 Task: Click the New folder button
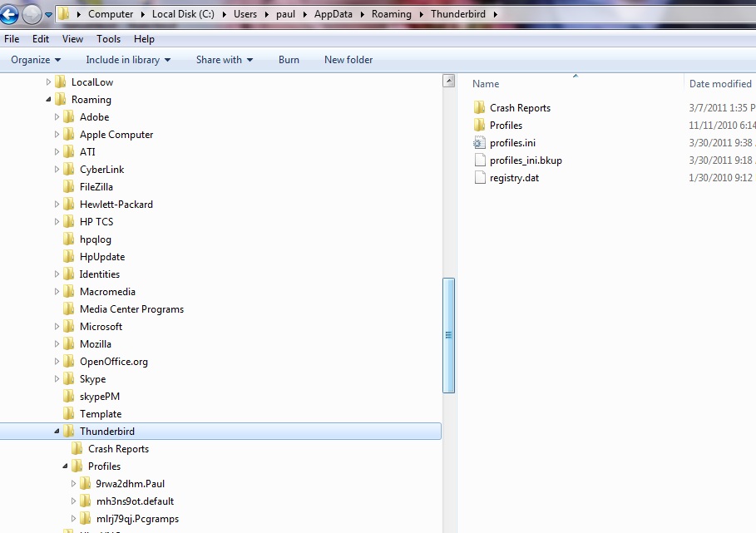(348, 60)
